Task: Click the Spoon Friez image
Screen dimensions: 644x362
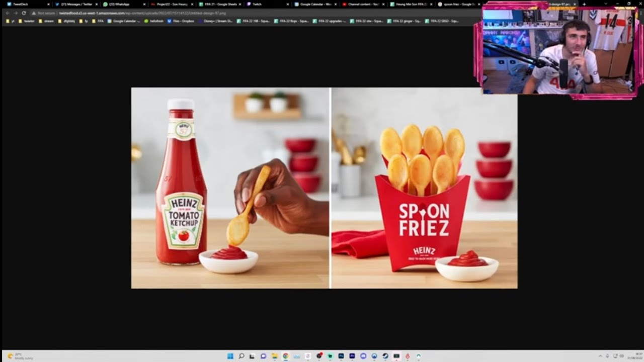Action: 324,188
